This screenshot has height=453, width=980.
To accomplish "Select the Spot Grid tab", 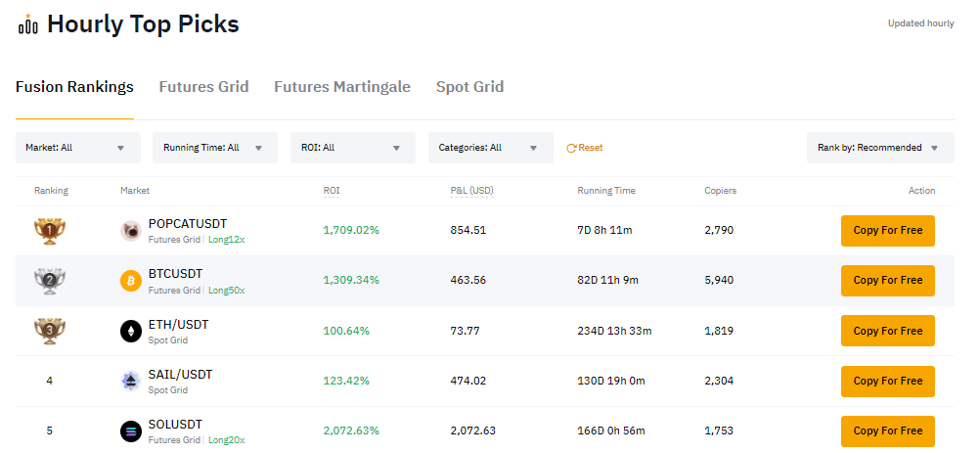I will (x=469, y=87).
